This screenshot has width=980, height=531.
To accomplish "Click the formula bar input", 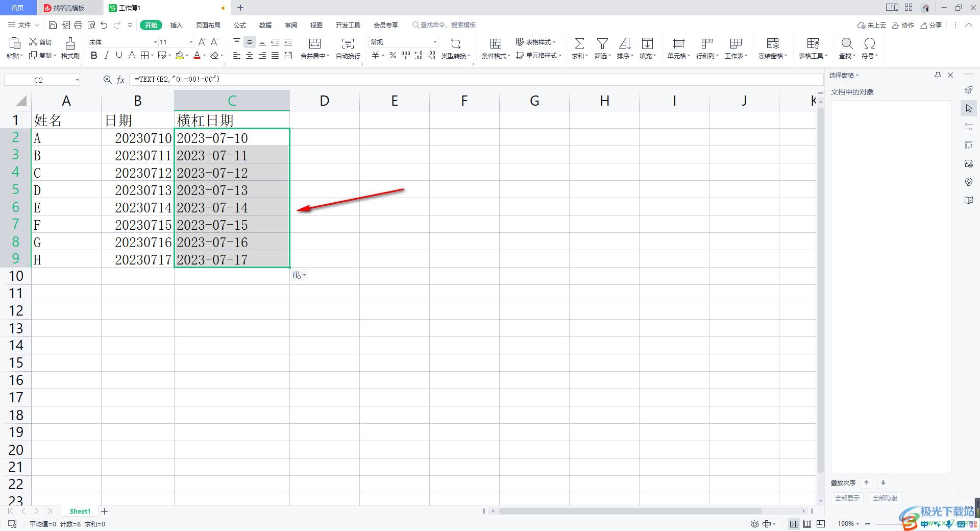I will coord(476,79).
